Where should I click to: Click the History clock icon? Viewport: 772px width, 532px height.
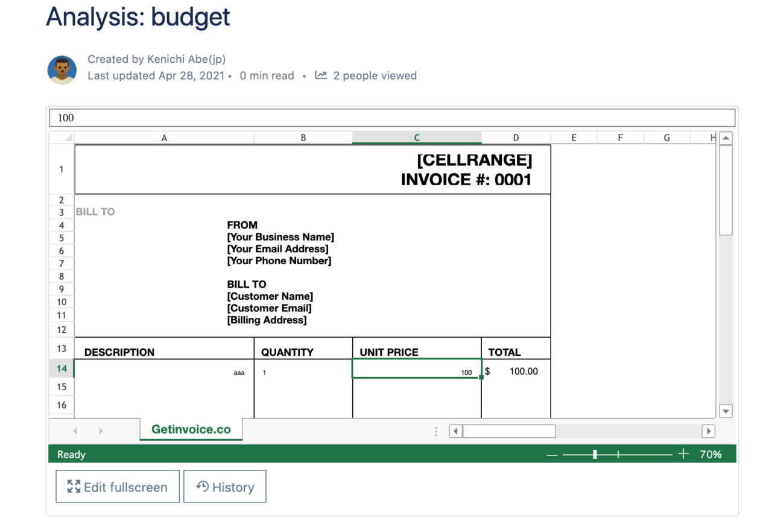(x=202, y=486)
